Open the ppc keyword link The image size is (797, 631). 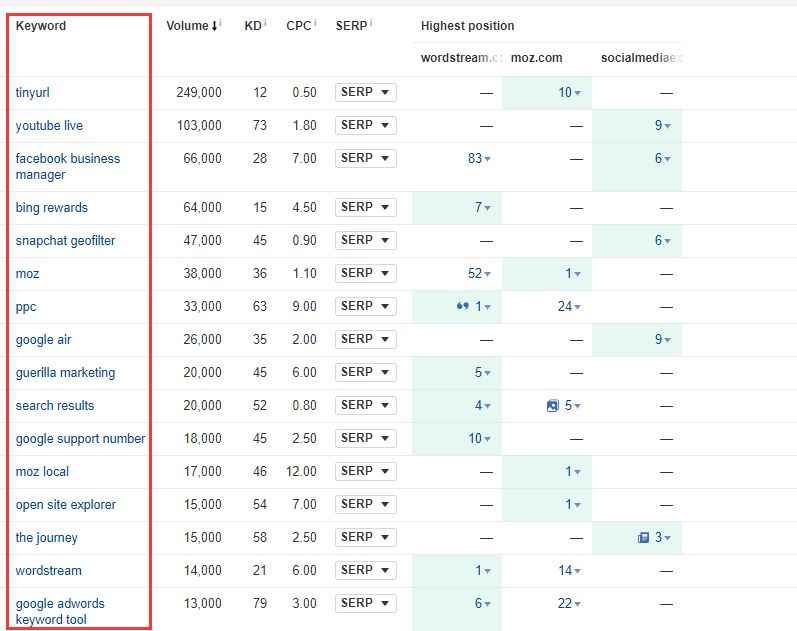(26, 307)
